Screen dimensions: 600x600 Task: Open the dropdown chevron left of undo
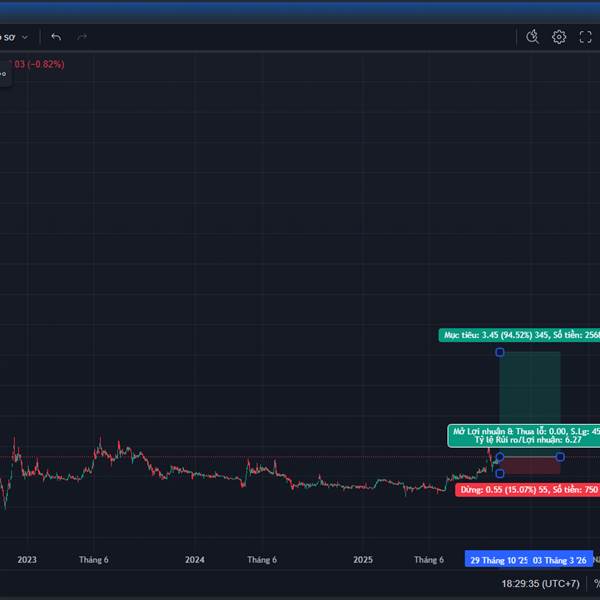coord(25,37)
